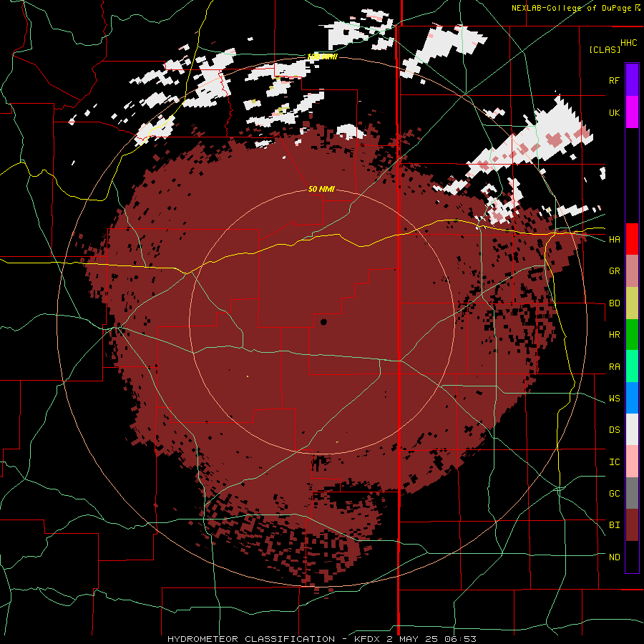Click the IC legend label
The image size is (644, 644).
(x=614, y=462)
